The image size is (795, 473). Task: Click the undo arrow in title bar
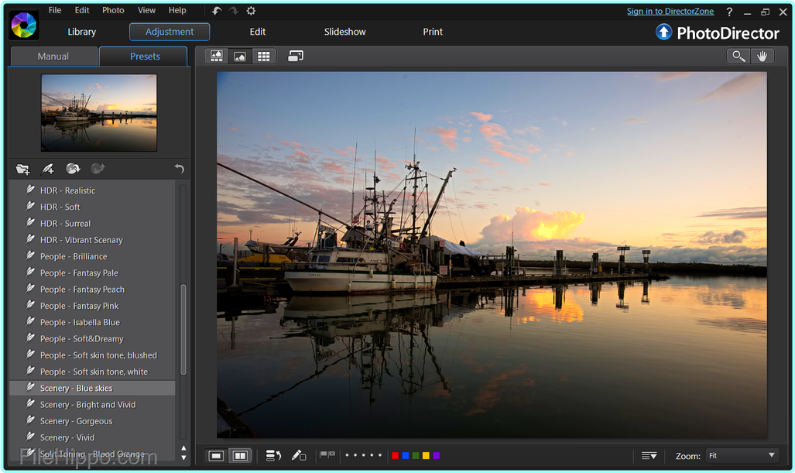(x=217, y=10)
